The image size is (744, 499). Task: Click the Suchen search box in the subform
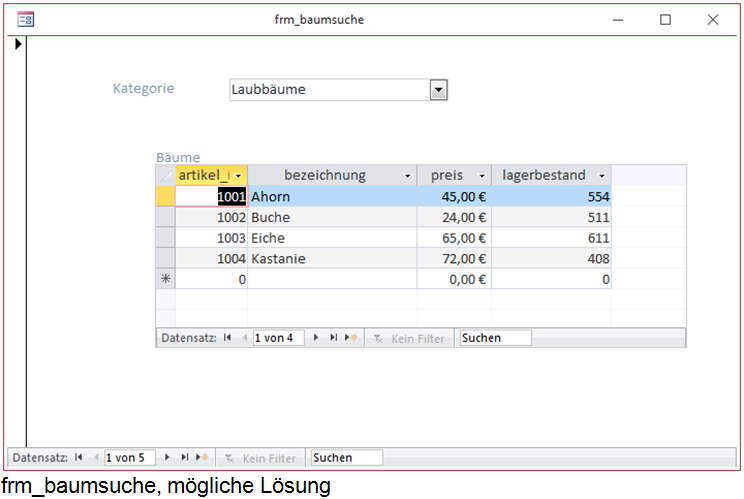pos(495,338)
